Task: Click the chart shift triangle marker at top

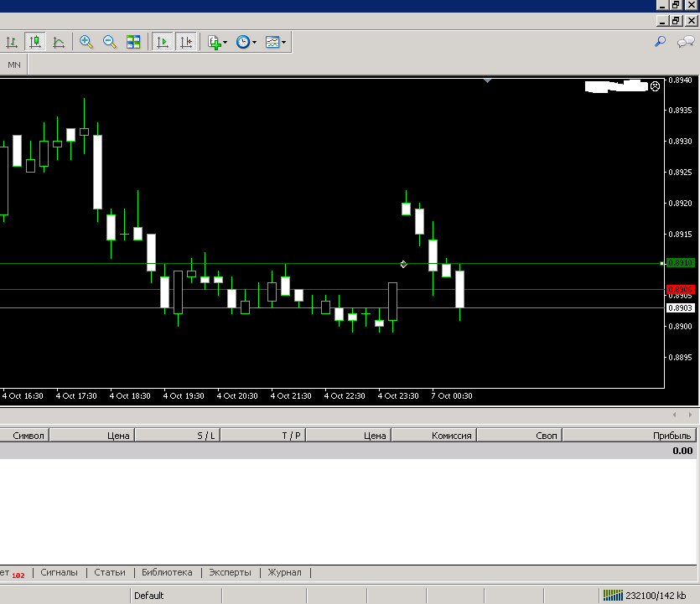Action: tap(488, 80)
